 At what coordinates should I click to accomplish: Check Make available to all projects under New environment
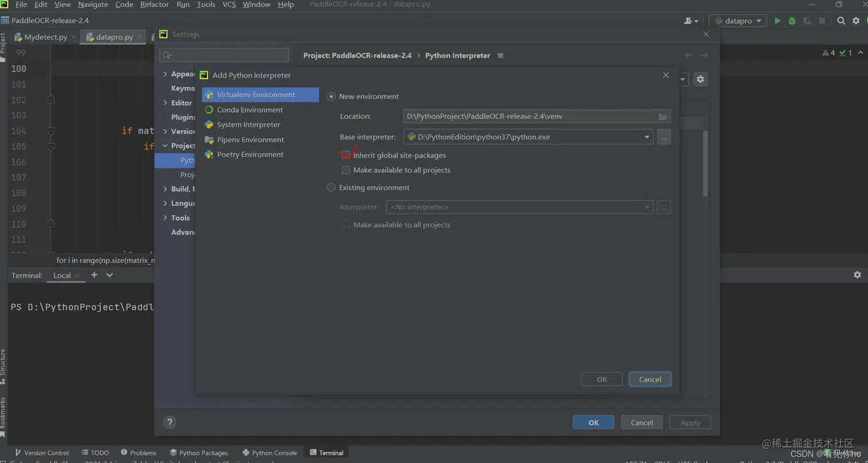click(346, 170)
